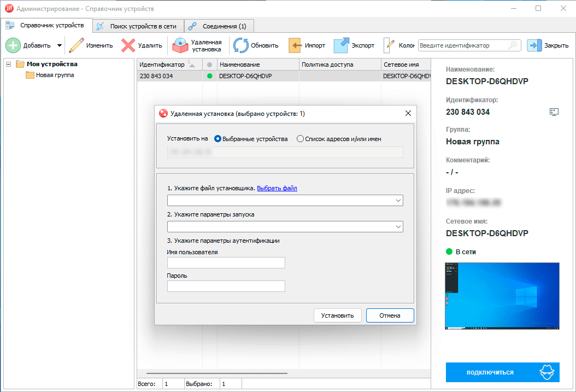Open Remote install from the toolbar
The width and height of the screenshot is (576, 392).
tap(197, 45)
